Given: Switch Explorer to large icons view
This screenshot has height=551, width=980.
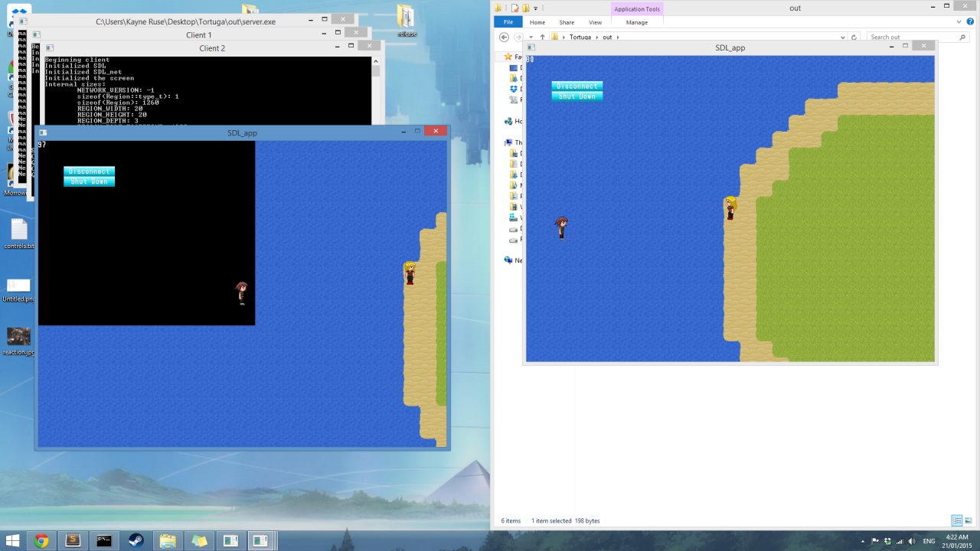Looking at the screenshot, I should [969, 520].
